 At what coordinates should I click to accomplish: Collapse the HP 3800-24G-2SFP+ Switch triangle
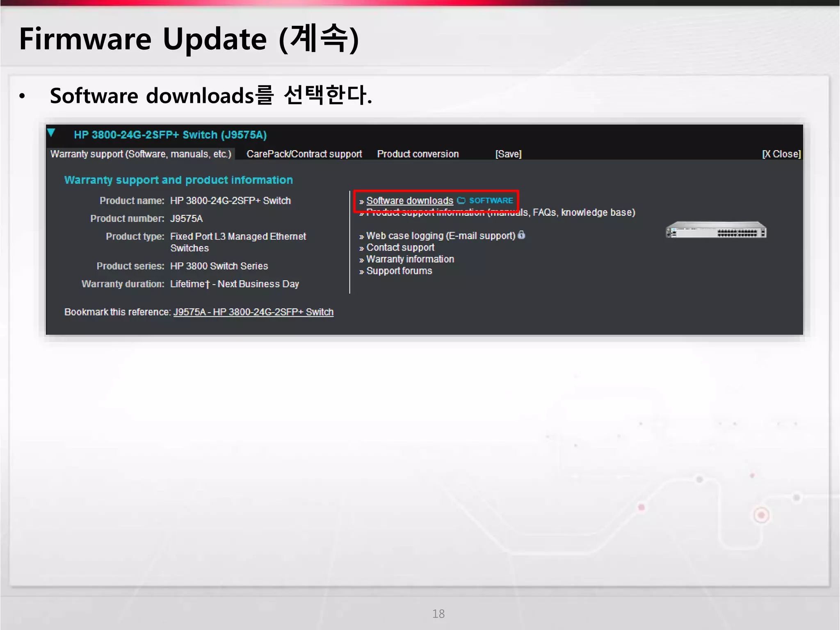(x=51, y=133)
